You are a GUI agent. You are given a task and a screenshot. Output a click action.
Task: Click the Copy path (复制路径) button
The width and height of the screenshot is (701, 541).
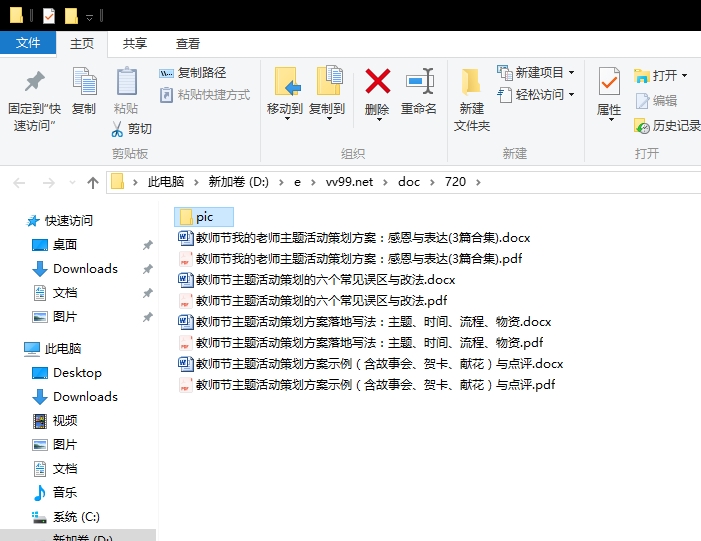coord(193,72)
